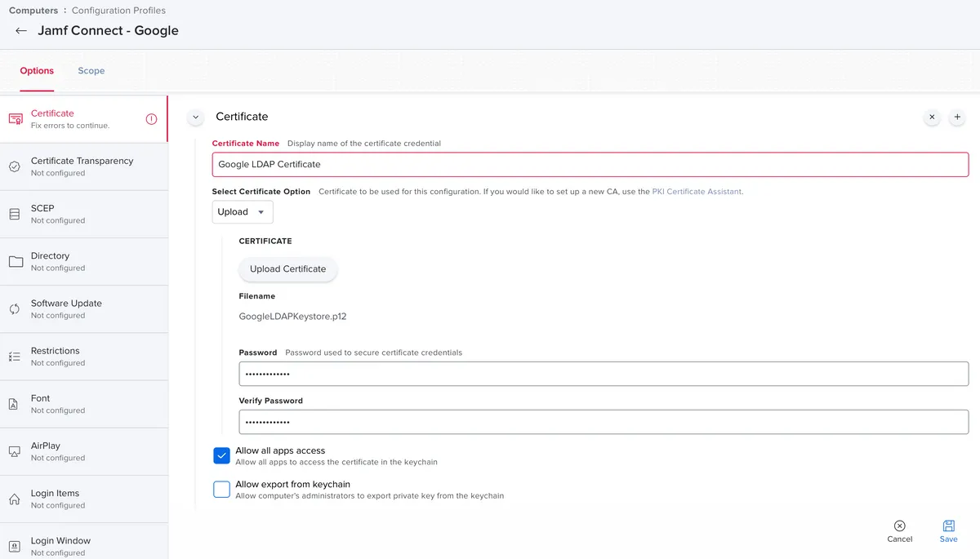Open the Select Certificate Option dropdown

(242, 211)
